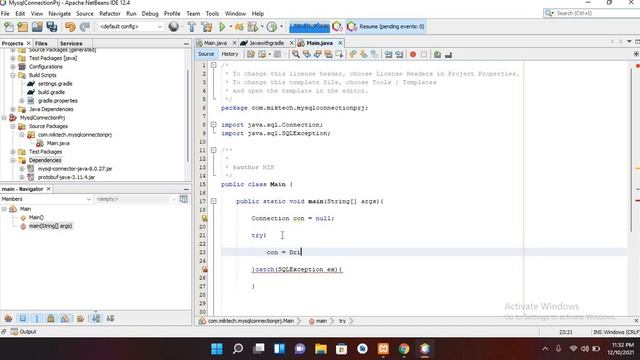The width and height of the screenshot is (640, 360).
Task: Open the default config dropdown
Action: click(x=130, y=27)
